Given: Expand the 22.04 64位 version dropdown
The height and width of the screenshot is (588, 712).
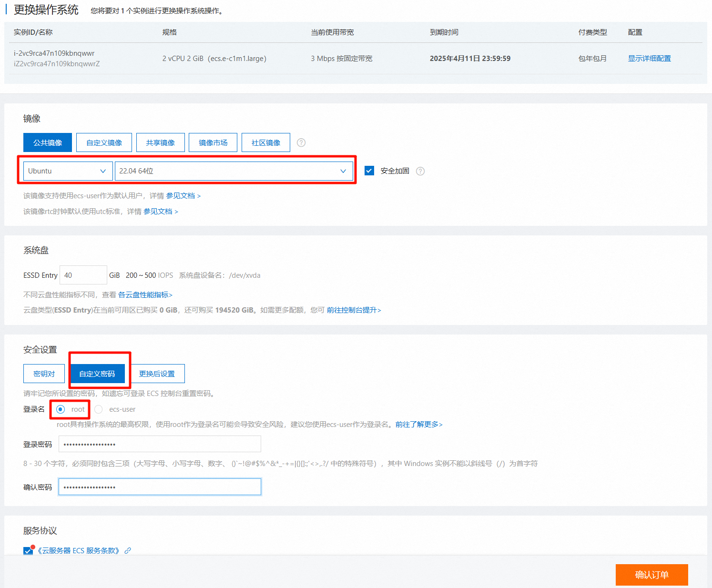Looking at the screenshot, I should click(x=234, y=171).
